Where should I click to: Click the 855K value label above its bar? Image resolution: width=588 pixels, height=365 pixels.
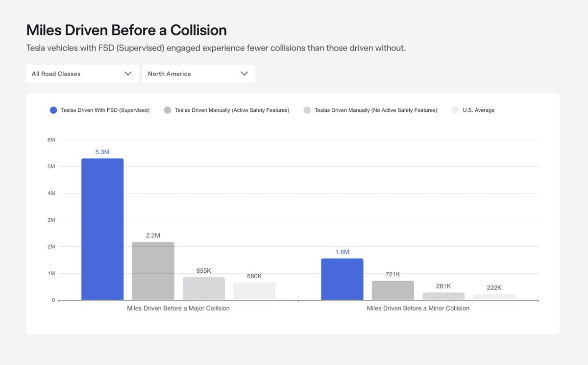coord(204,270)
